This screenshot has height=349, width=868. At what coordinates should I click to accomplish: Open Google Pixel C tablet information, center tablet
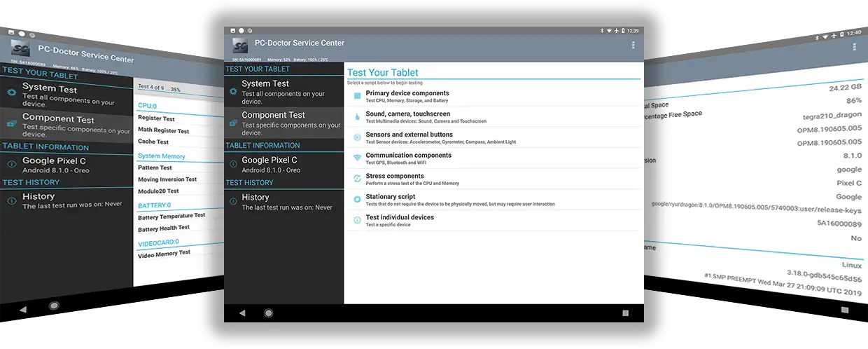point(283,165)
